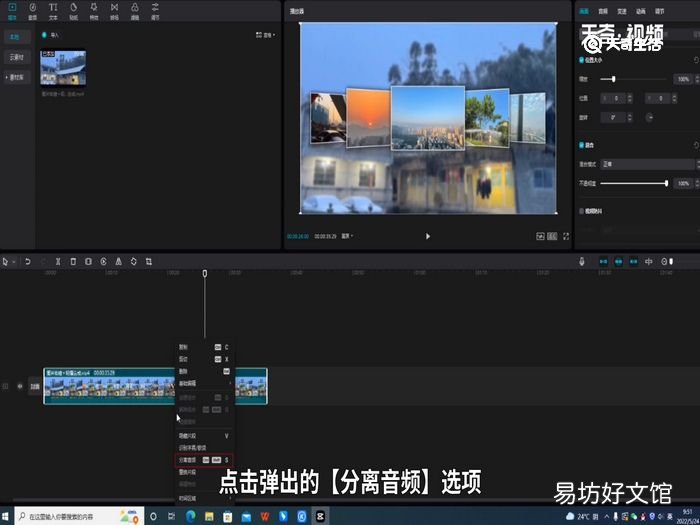Open the preview quality dropdown
700x525 pixels.
coord(347,236)
